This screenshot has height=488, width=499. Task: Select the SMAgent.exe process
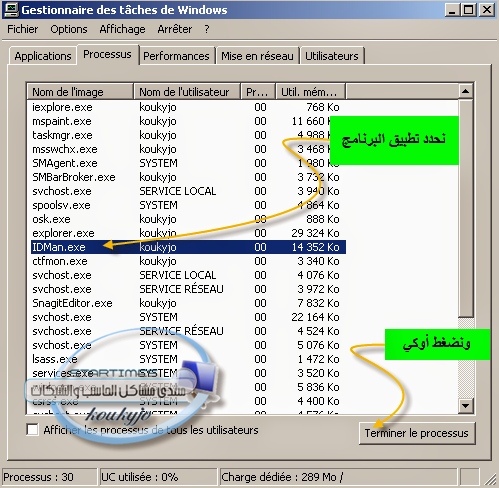point(65,163)
